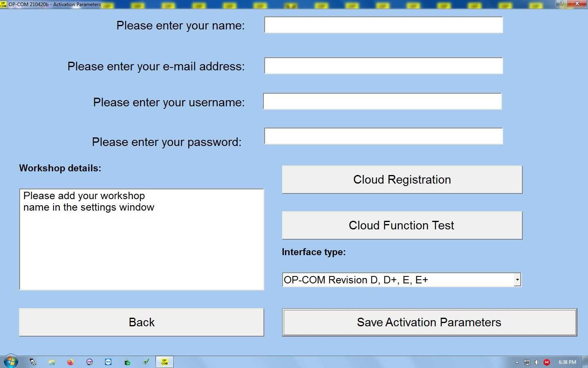Open the first taskbar icon beside the Start orb
This screenshot has width=588, height=368.
[33, 362]
